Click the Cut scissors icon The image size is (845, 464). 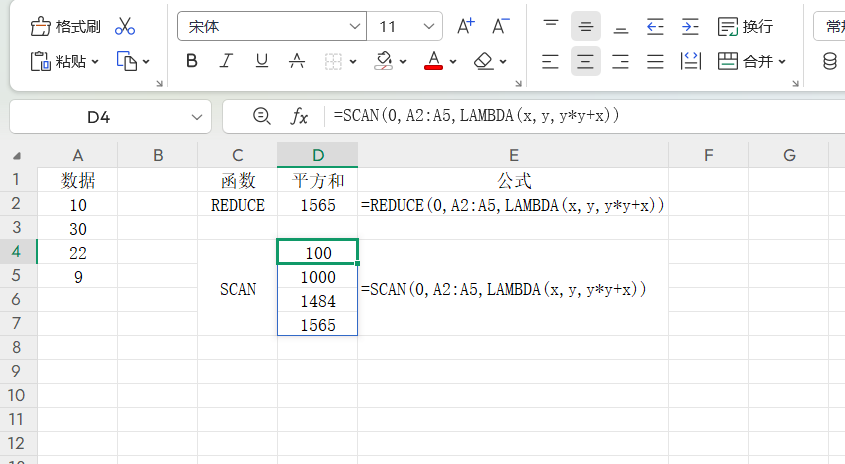(x=125, y=26)
